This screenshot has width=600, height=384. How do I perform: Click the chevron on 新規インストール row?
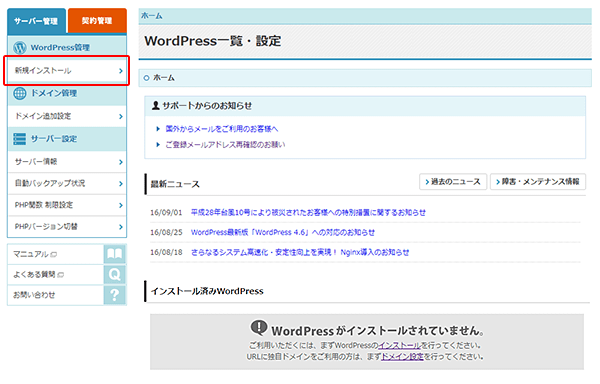tap(121, 71)
